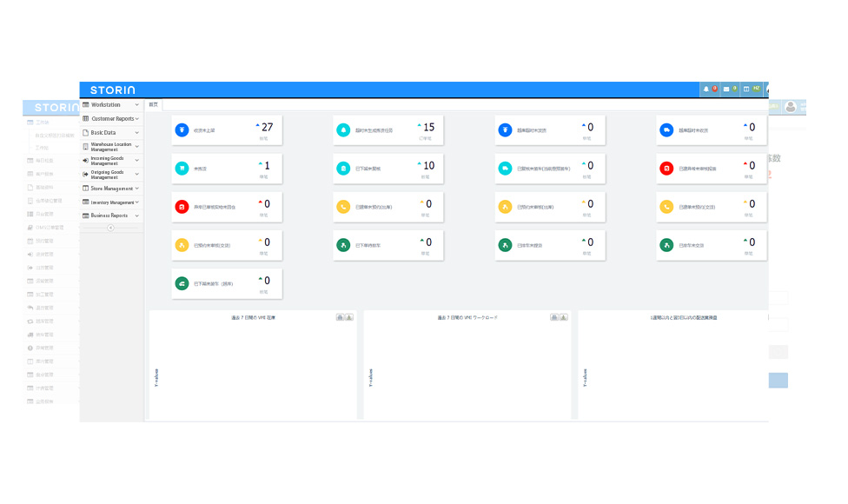Click the STORIN logo in the blue header

pos(112,90)
